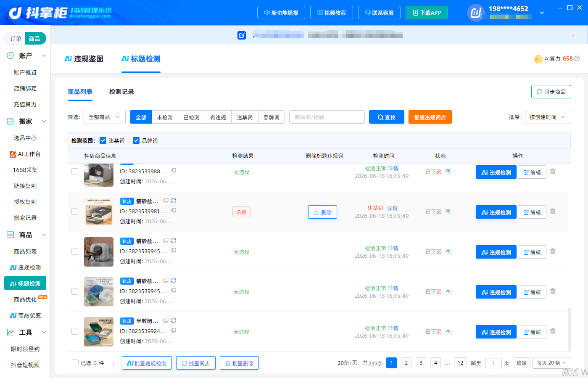Copy title icon in the 杀菌 violation row
The width and height of the screenshot is (588, 378).
(166, 201)
